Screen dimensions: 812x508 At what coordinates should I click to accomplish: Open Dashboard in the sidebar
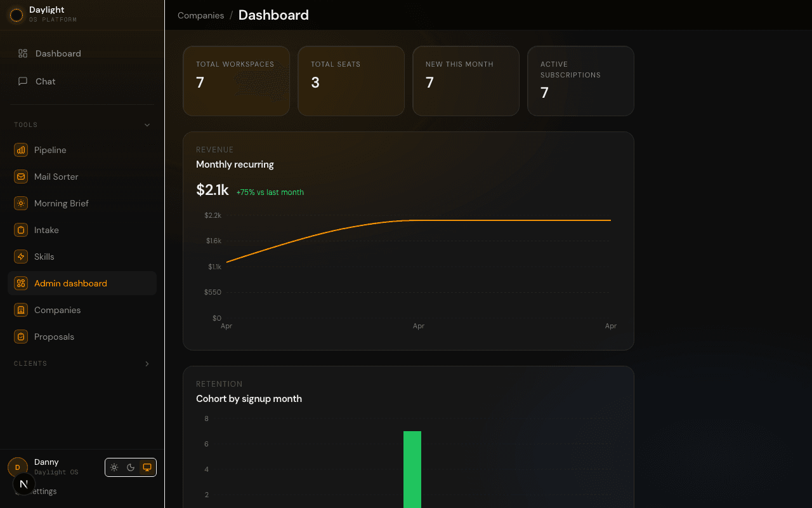82,53
